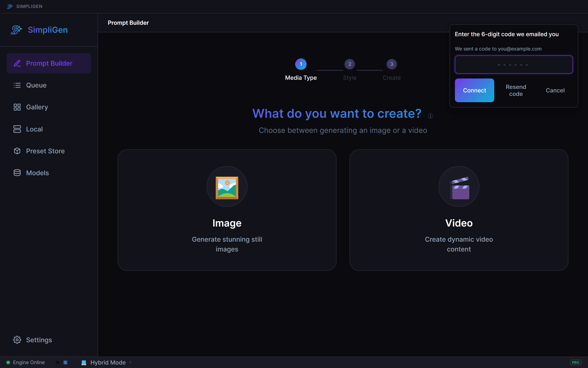
Task: Click the 'Engine Online' status text
Action: (29, 362)
